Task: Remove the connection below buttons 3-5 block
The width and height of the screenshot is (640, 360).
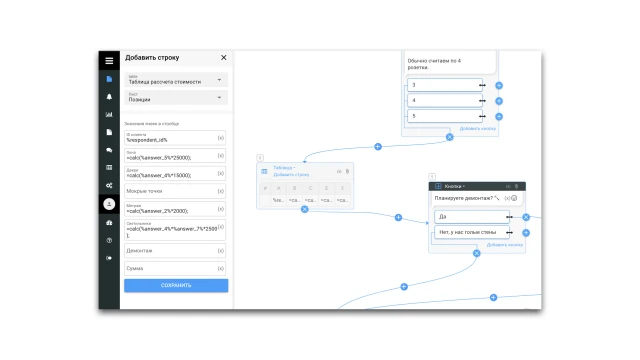Action: coord(449,137)
